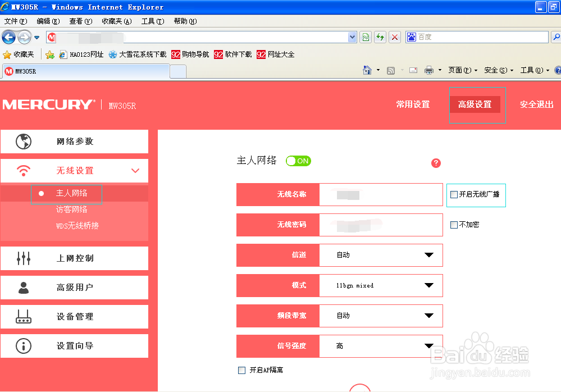
Task: Check the 开启AP隔离 option
Action: coord(241,370)
